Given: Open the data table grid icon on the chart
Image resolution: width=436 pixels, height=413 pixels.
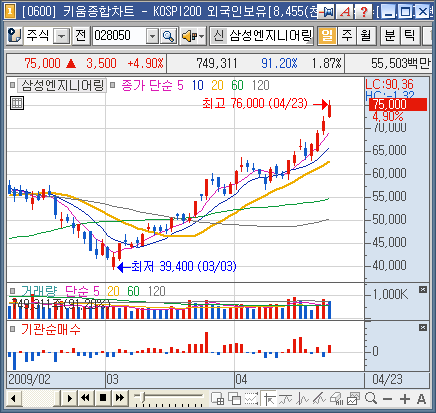Looking at the screenshot, I should [17, 103].
